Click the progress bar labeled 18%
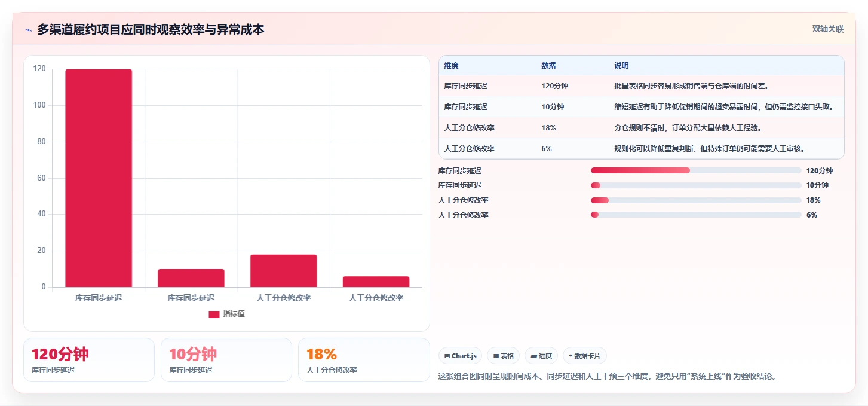This screenshot has height=406, width=868. (696, 200)
